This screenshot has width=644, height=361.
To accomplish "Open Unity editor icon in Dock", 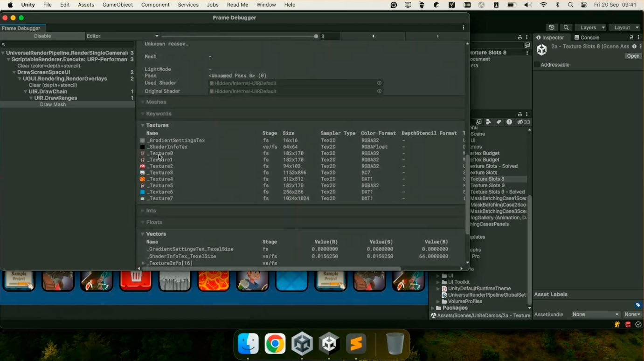I will (x=329, y=344).
